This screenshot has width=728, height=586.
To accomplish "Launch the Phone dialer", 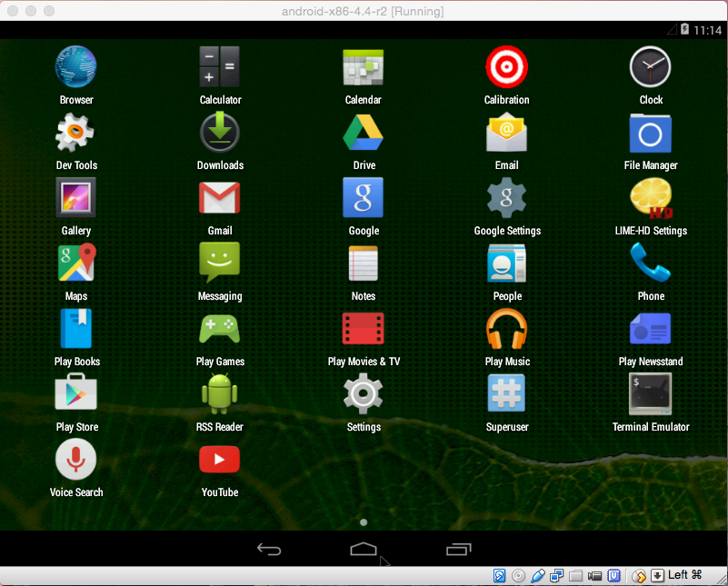I will pos(650,263).
